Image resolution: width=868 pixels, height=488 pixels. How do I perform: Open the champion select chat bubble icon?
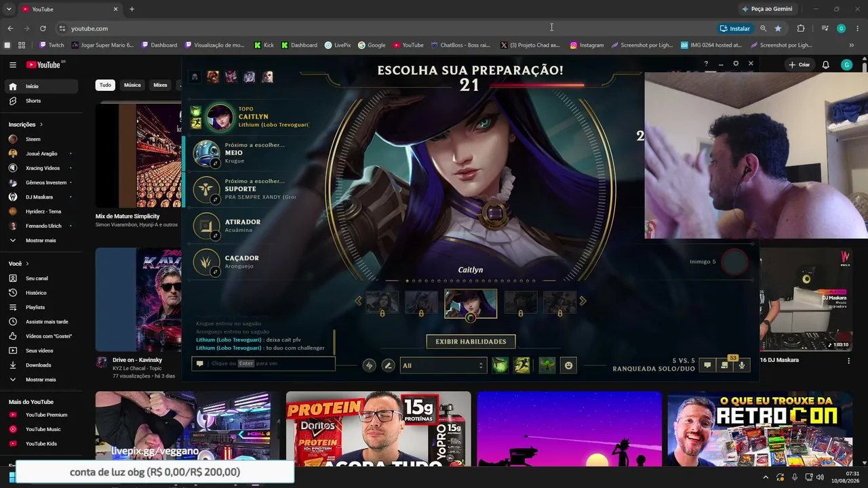(x=707, y=365)
